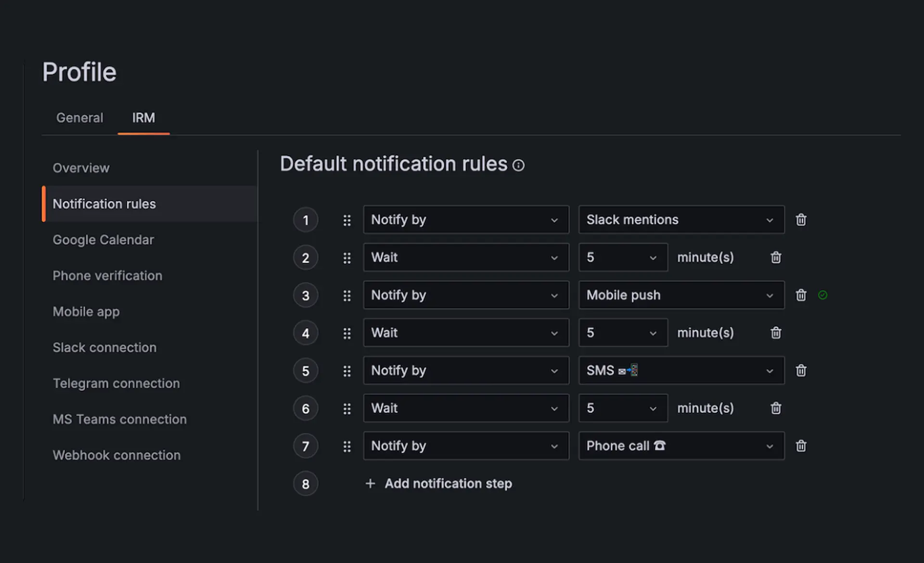The width and height of the screenshot is (924, 563).
Task: Delete the Slack mentions notification step
Action: (x=801, y=220)
